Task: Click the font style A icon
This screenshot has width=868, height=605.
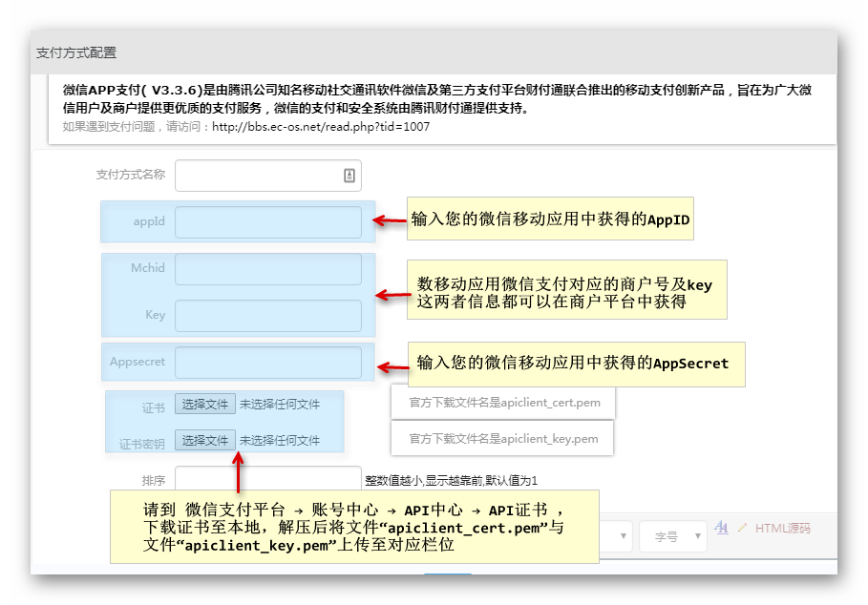Action: point(721,528)
